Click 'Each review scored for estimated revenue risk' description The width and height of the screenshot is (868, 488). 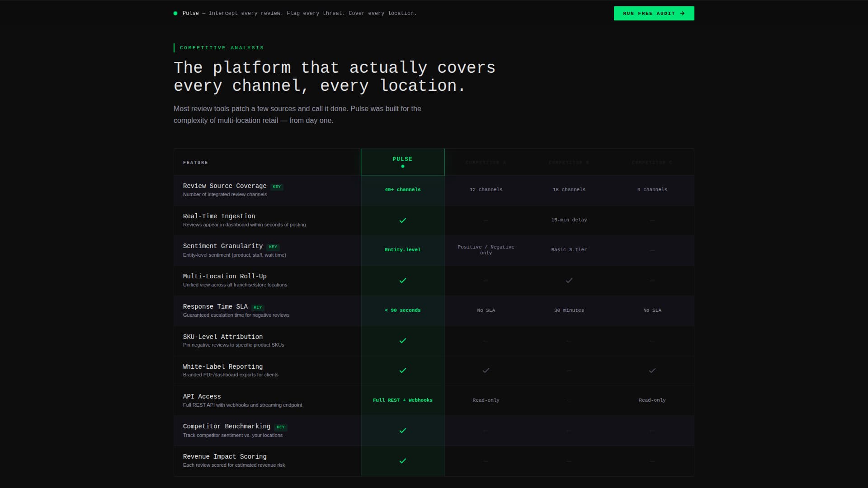point(234,465)
